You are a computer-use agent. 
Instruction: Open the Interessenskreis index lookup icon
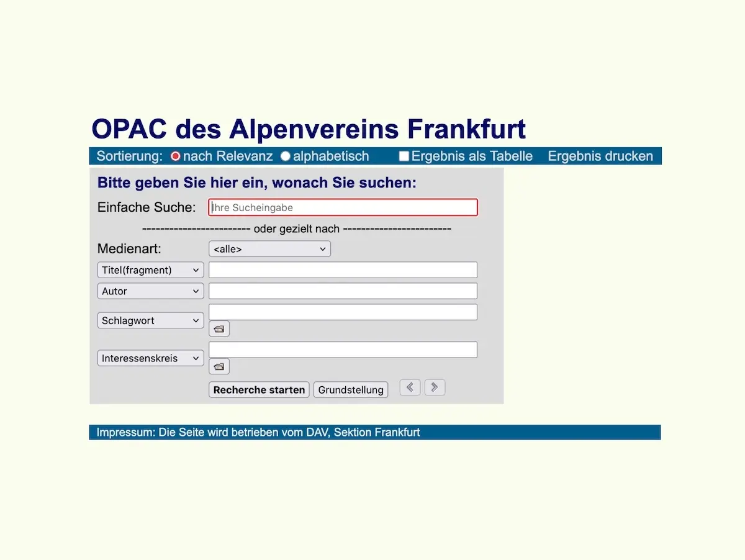[x=219, y=367]
